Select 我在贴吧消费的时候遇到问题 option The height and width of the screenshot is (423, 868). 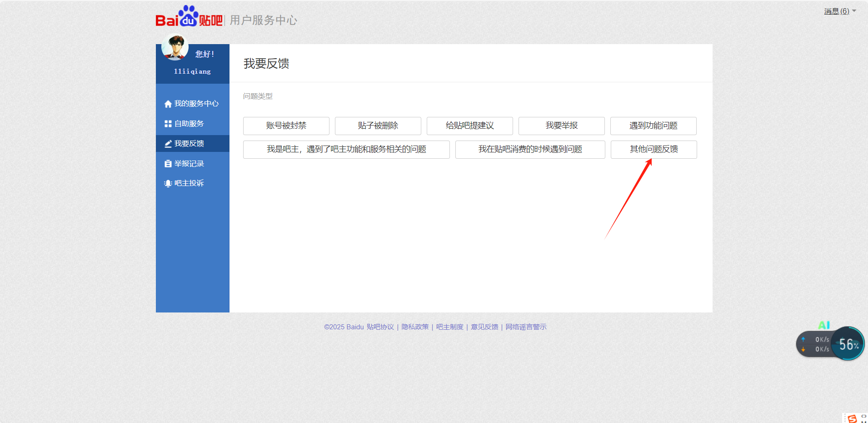pos(530,150)
